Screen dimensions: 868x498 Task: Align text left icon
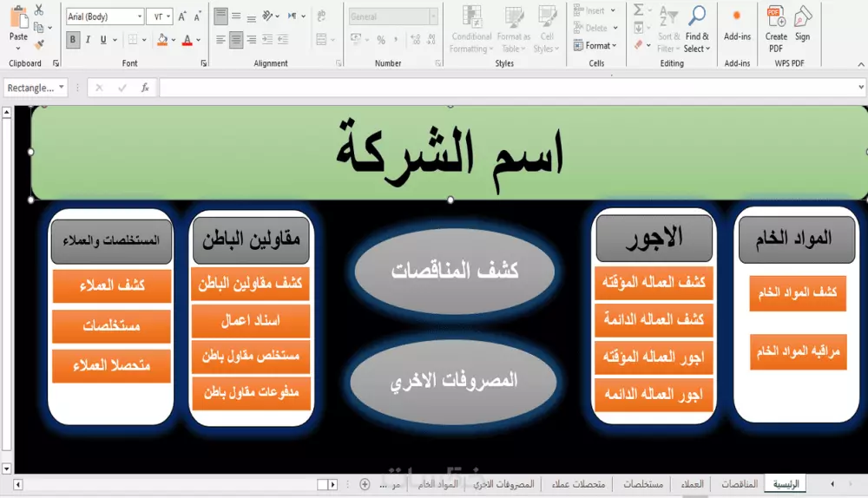(220, 39)
